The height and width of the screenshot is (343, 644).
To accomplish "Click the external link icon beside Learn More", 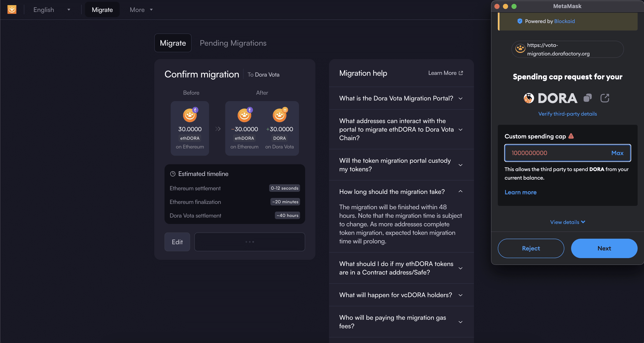I will pos(461,73).
